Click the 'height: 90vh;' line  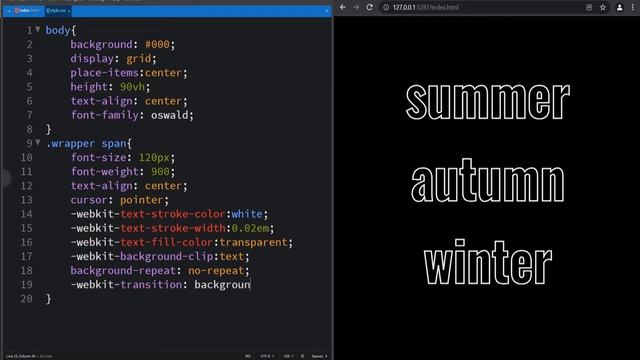(x=110, y=87)
